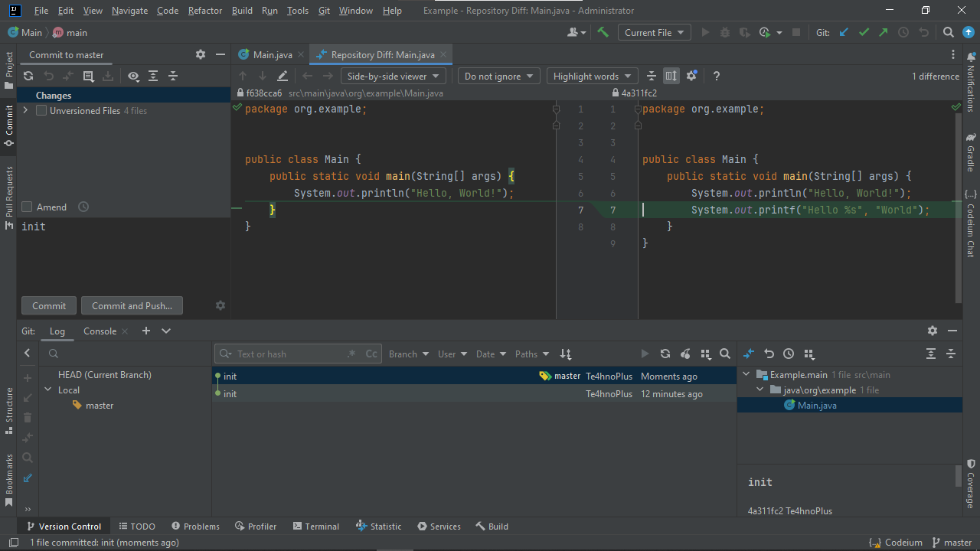Open diff viewer settings gear
Viewport: 980px width, 551px height.
tap(691, 76)
